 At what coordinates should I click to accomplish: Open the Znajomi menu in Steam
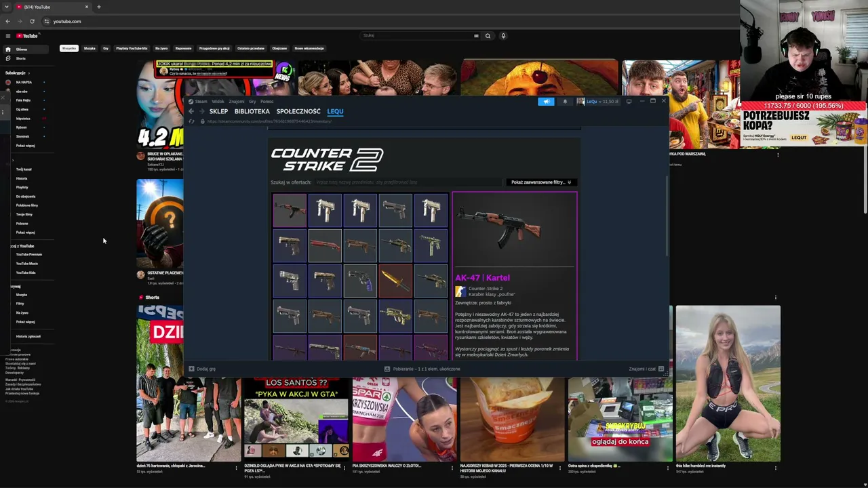click(237, 102)
